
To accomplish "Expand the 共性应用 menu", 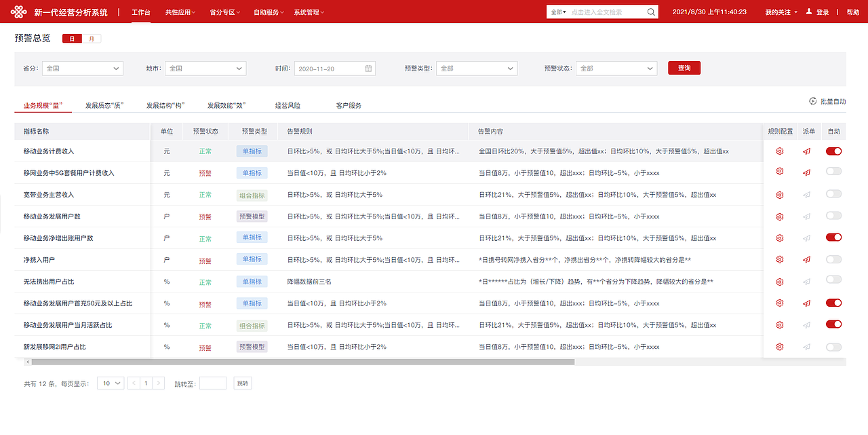I will (180, 12).
